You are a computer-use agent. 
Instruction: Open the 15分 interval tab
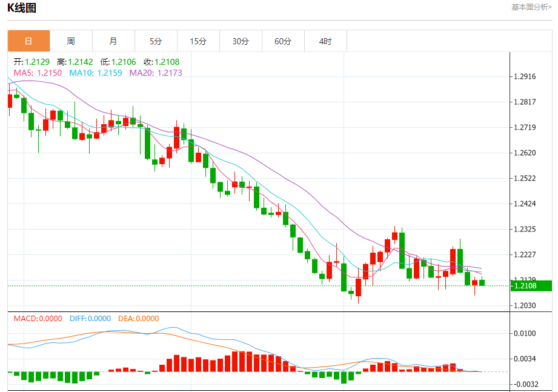[x=198, y=41]
